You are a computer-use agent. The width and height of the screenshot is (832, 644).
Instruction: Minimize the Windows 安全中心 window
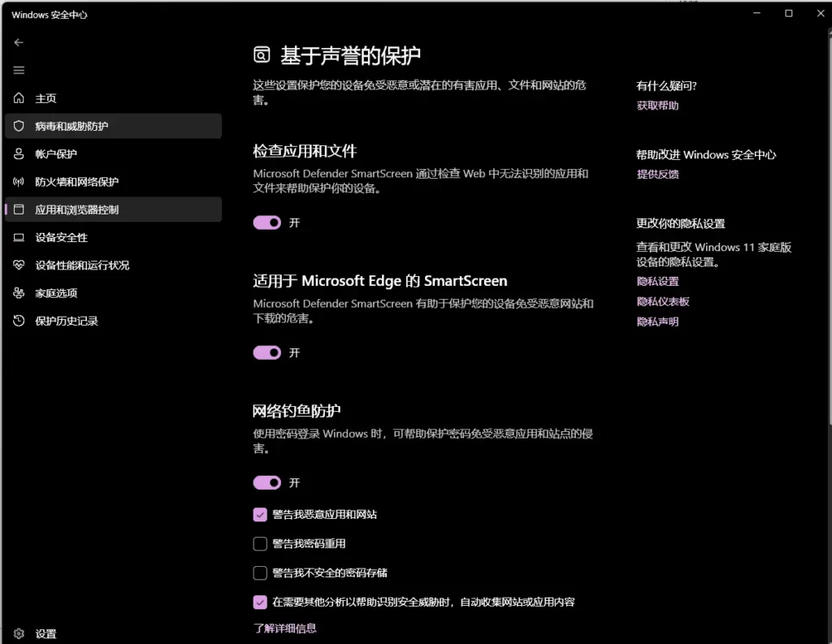point(757,13)
